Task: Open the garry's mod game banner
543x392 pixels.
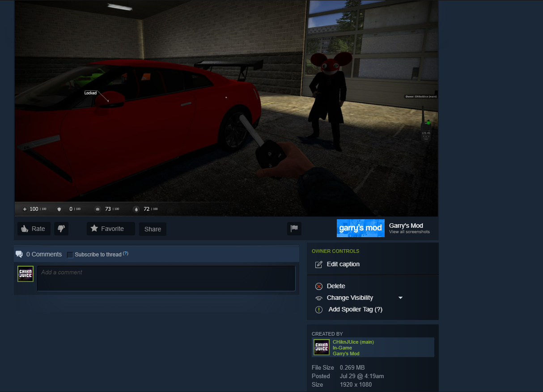Action: [x=361, y=228]
